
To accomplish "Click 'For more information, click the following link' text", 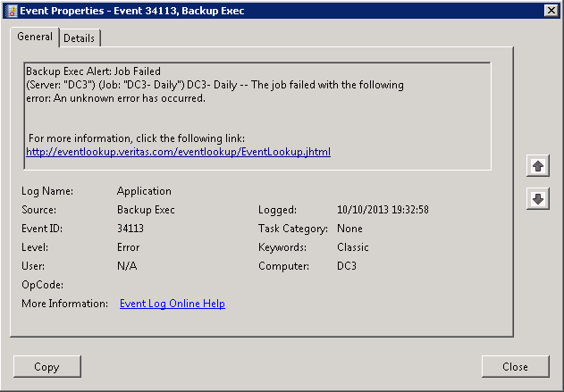I will pos(137,138).
